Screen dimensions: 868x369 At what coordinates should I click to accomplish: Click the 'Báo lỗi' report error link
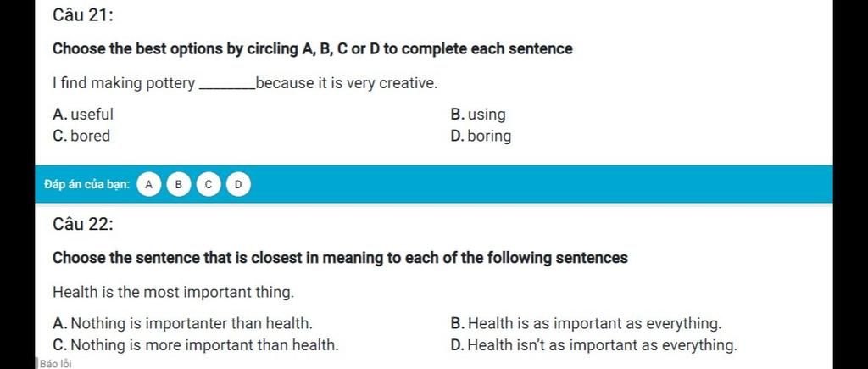55,364
